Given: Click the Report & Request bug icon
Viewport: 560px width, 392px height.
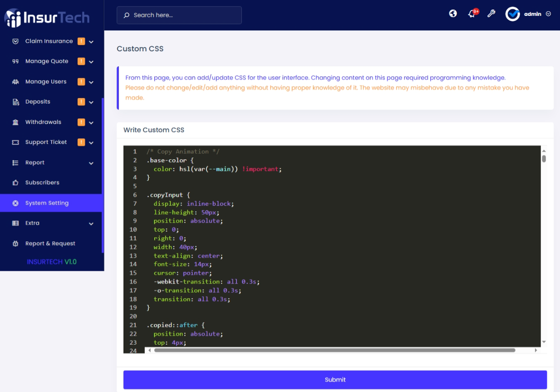Looking at the screenshot, I should 15,244.
